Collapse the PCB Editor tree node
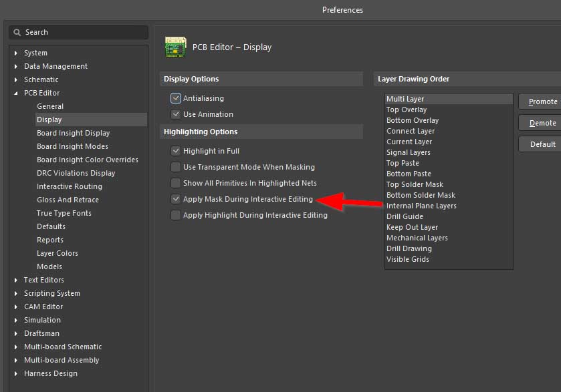Image resolution: width=561 pixels, height=392 pixels. (x=17, y=93)
